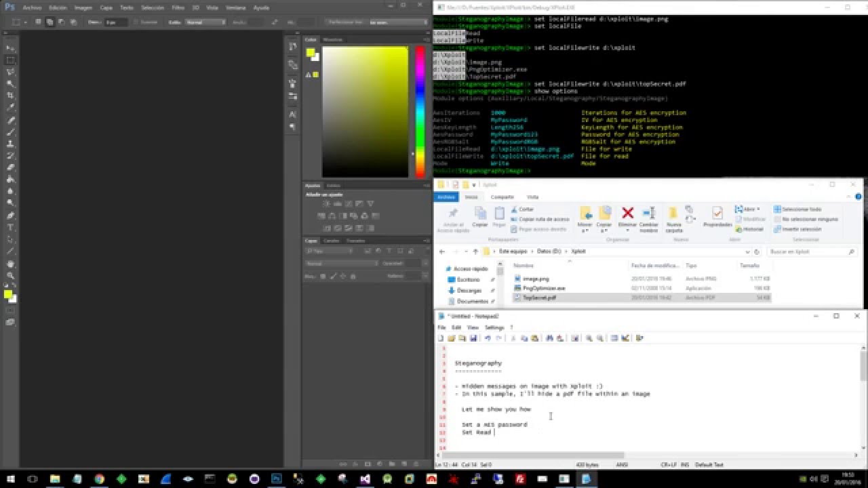868x488 pixels.
Task: Select the Eyedropper tool
Action: point(10,107)
